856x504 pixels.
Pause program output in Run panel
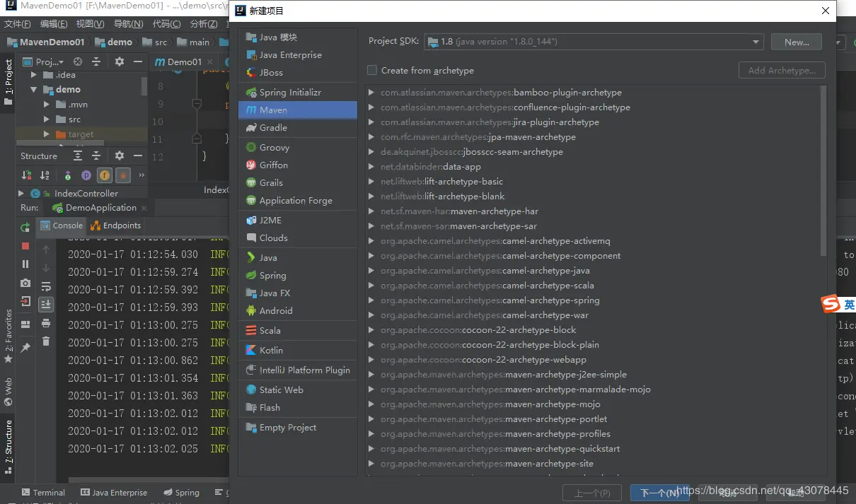25,264
